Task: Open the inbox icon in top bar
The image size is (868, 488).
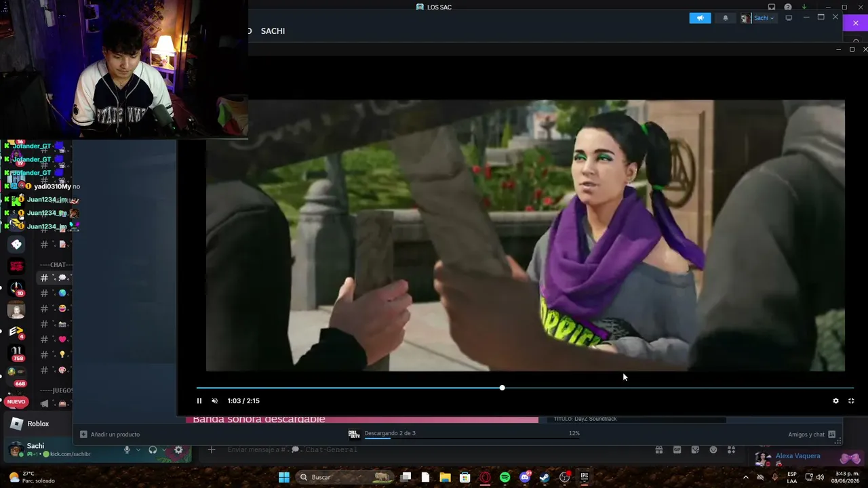Action: 772,7
